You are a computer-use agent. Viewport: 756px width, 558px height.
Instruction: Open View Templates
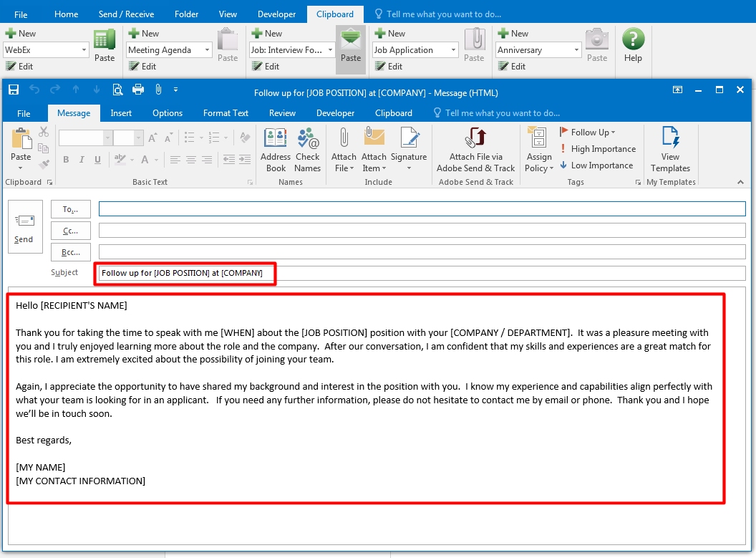click(x=670, y=150)
